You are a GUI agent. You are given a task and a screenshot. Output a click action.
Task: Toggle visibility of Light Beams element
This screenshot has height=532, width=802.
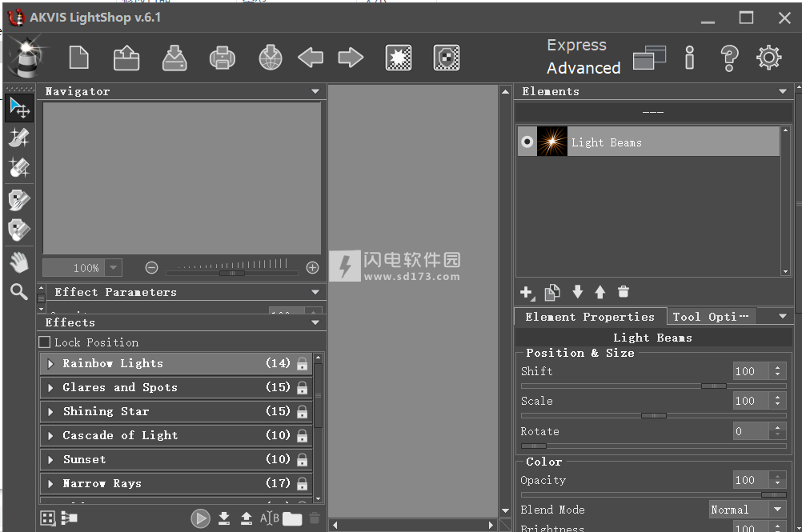[527, 142]
